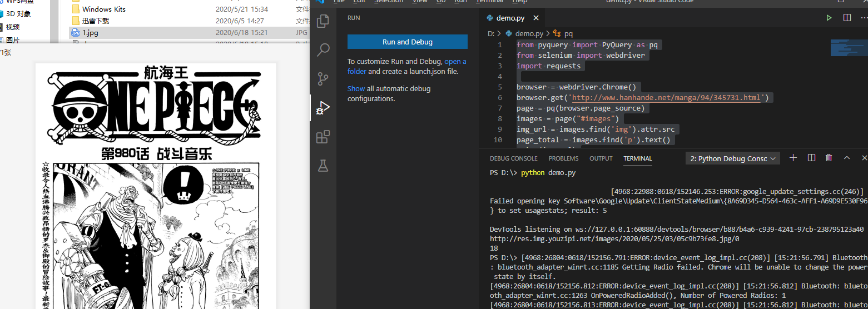
Task: Click 'from selenium import webdriver' line
Action: 581,55
